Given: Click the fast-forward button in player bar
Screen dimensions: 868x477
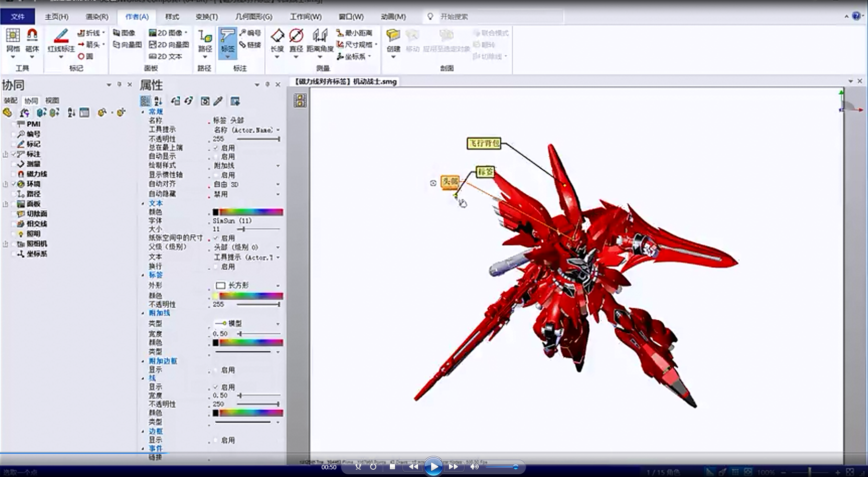Looking at the screenshot, I should (453, 466).
